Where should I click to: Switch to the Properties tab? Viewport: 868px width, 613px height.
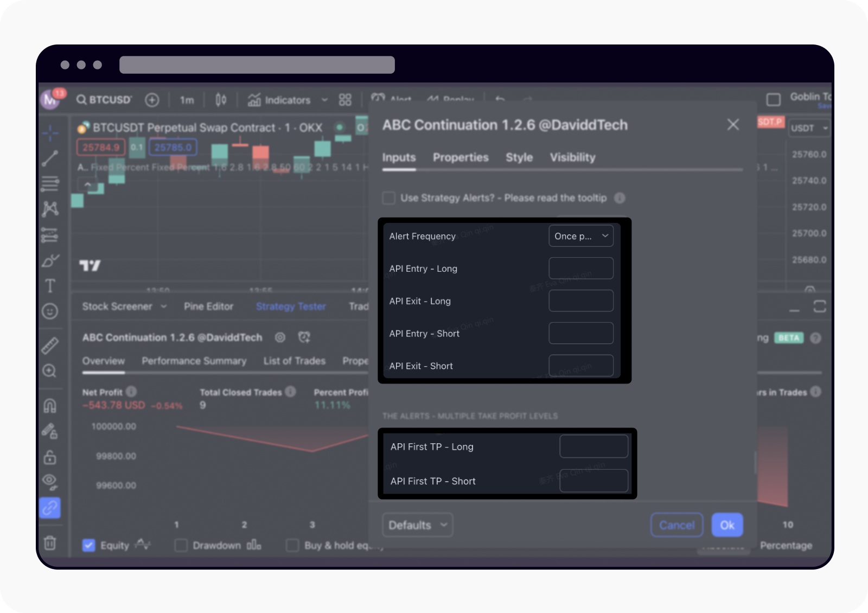click(x=461, y=157)
